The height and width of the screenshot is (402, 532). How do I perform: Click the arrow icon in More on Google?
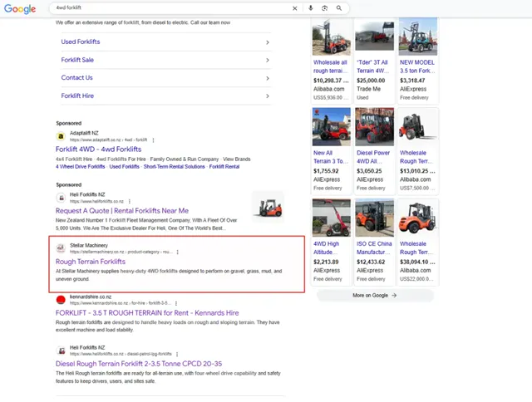click(x=394, y=295)
